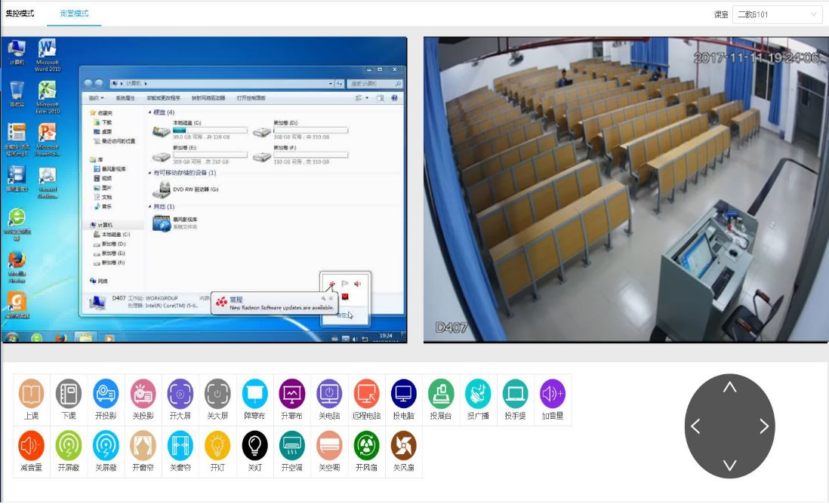
Task: Pan camera up with the up arrow
Action: coord(729,388)
